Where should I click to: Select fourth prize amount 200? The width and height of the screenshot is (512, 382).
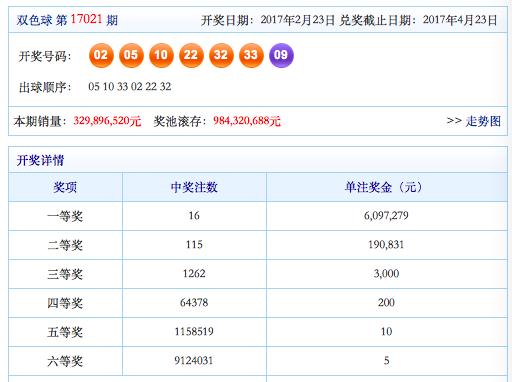[386, 303]
